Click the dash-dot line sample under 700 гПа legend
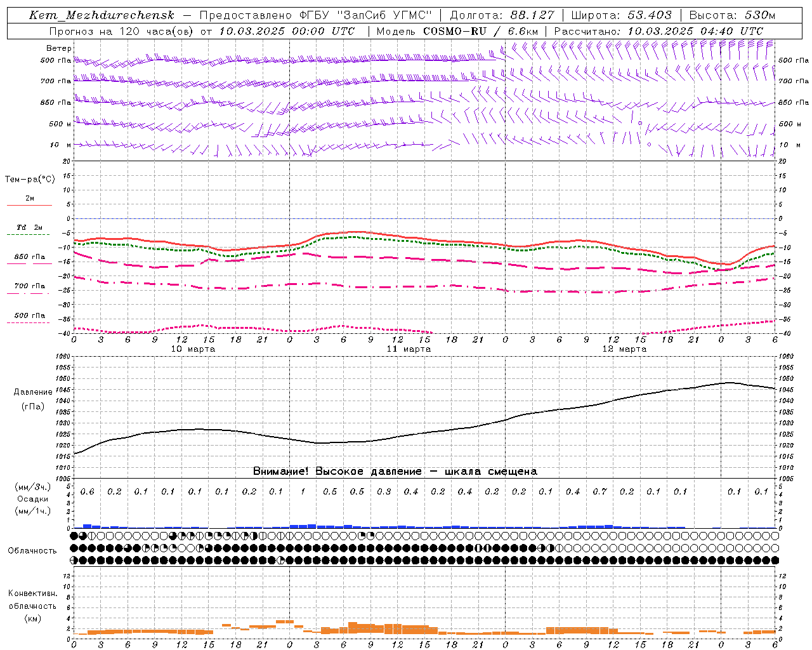Viewport: 812px width, 650px height. [28, 293]
